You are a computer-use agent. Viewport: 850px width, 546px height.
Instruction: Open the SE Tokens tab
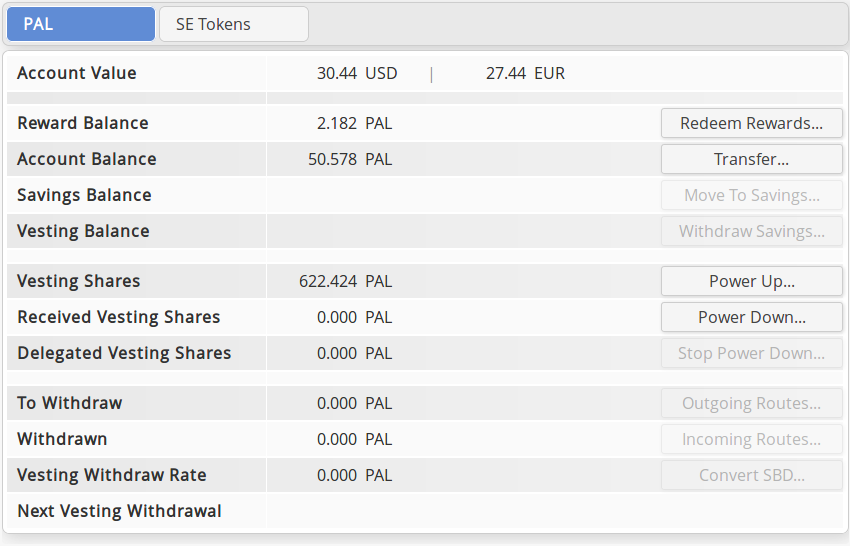click(234, 24)
